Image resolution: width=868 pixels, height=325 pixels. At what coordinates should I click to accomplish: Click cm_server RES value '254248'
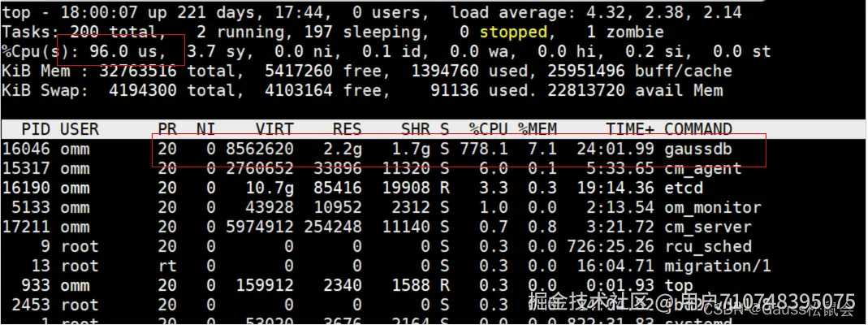[333, 227]
